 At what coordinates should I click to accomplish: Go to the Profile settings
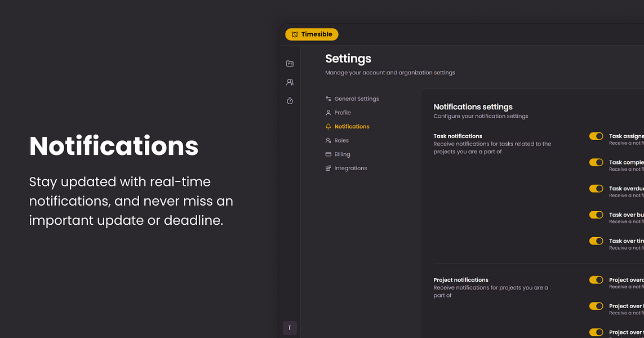338,113
